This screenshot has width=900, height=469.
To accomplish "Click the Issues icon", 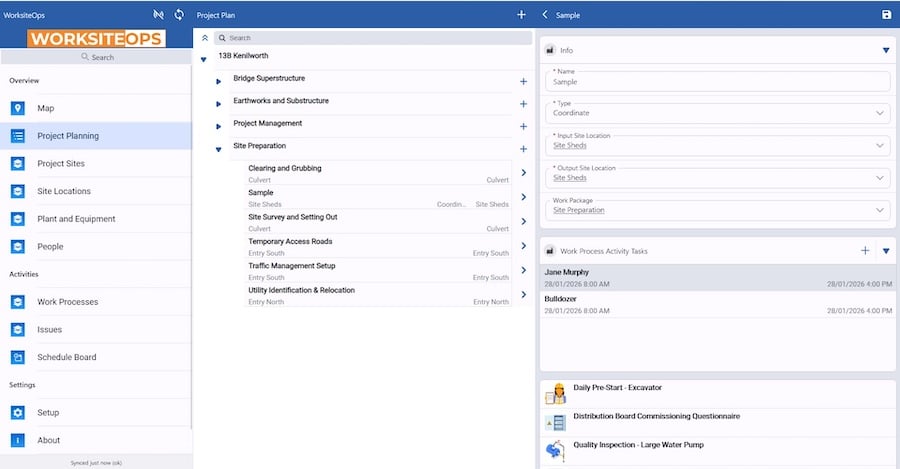I will [18, 330].
